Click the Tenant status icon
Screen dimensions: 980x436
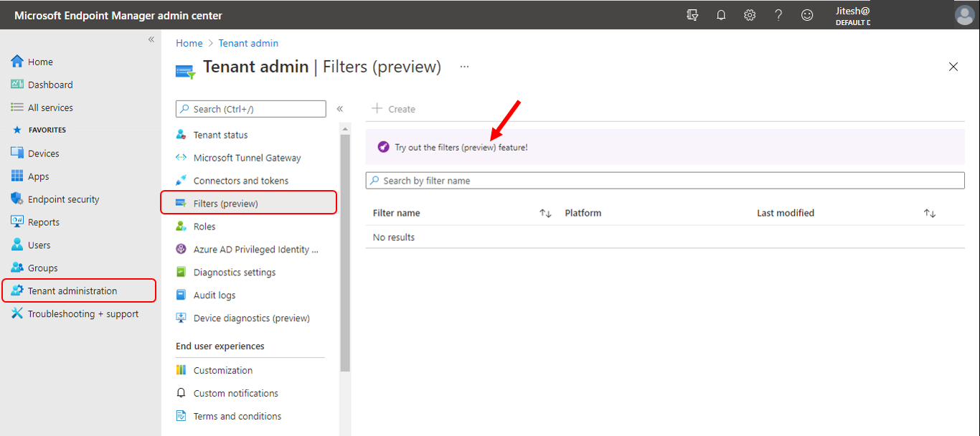tap(182, 135)
